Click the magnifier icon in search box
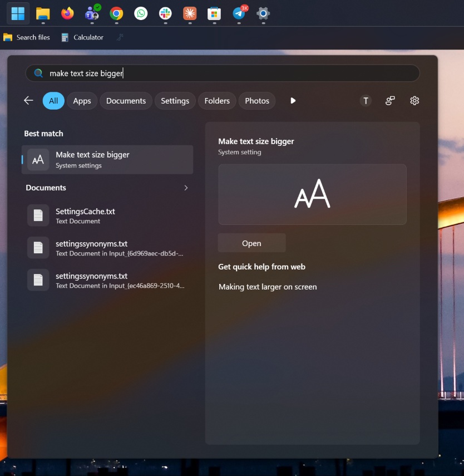Viewport: 464px width, 476px height. coord(38,73)
